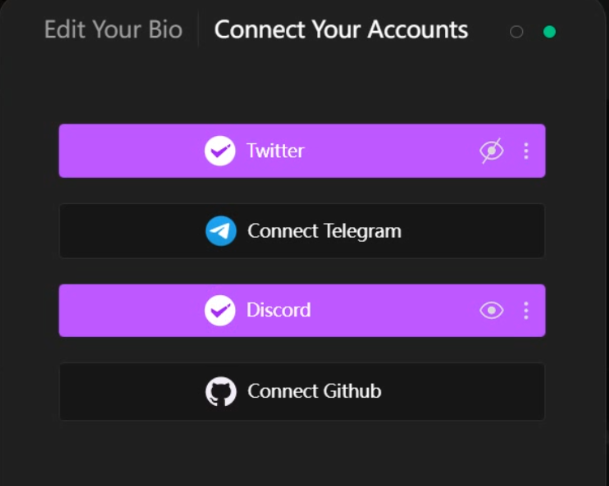Click the purple Twitter connected bar
Viewport: 609px width, 486px height.
click(380, 151)
